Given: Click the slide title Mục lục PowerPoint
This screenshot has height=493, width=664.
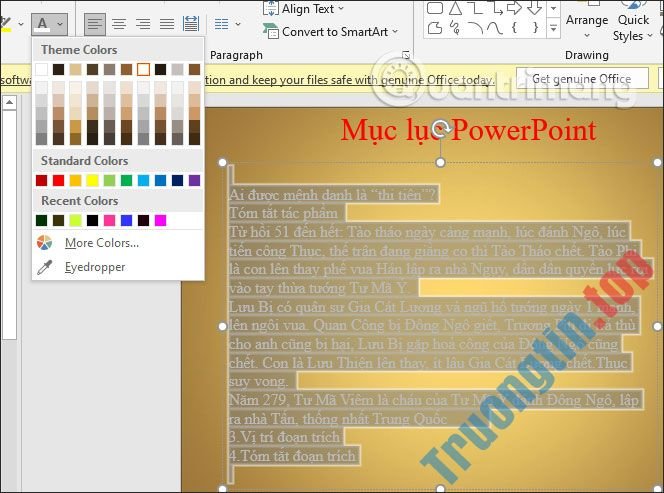Looking at the screenshot, I should point(468,130).
